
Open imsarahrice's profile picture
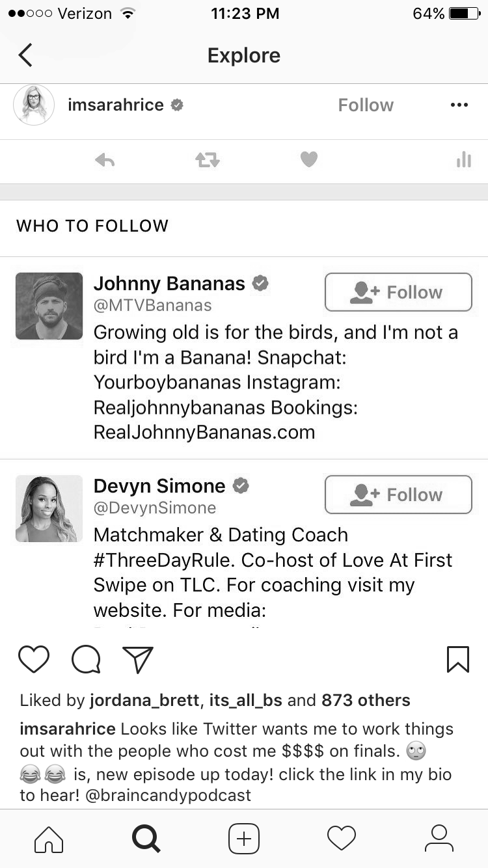click(33, 105)
